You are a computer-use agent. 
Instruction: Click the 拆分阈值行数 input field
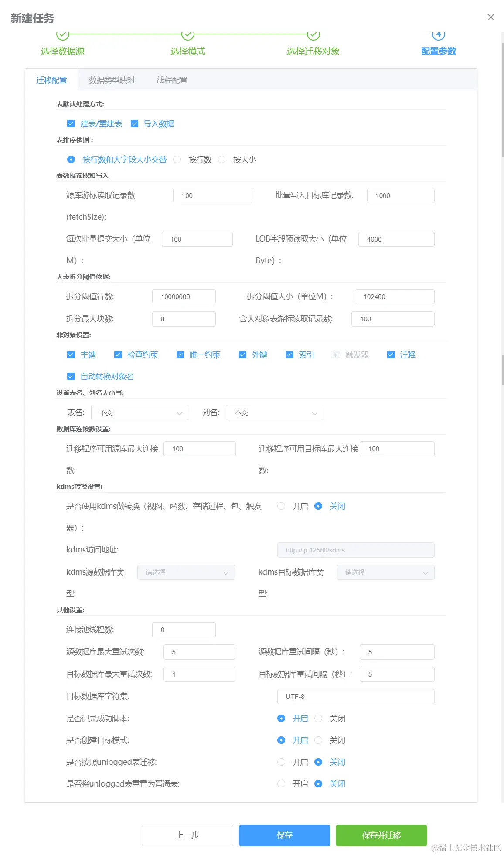(184, 297)
